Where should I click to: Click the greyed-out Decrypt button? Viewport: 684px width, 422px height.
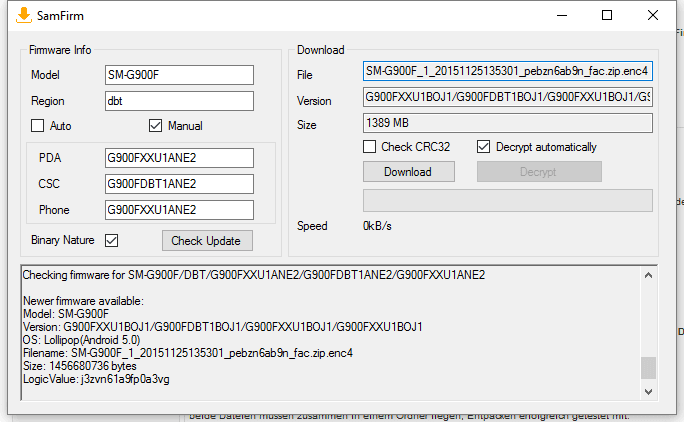(539, 172)
